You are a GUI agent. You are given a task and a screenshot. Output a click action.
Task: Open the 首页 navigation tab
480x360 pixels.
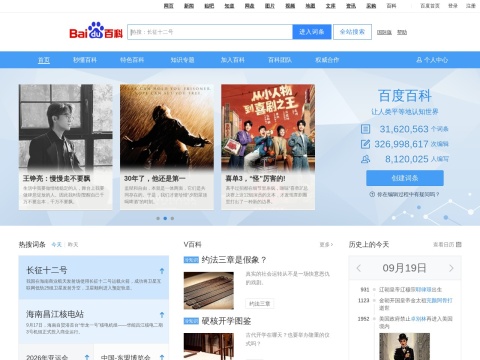[44, 60]
